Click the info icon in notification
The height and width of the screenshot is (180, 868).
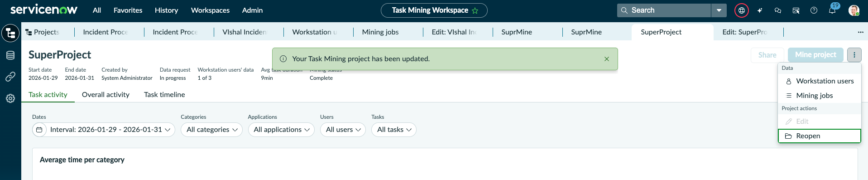pos(283,59)
